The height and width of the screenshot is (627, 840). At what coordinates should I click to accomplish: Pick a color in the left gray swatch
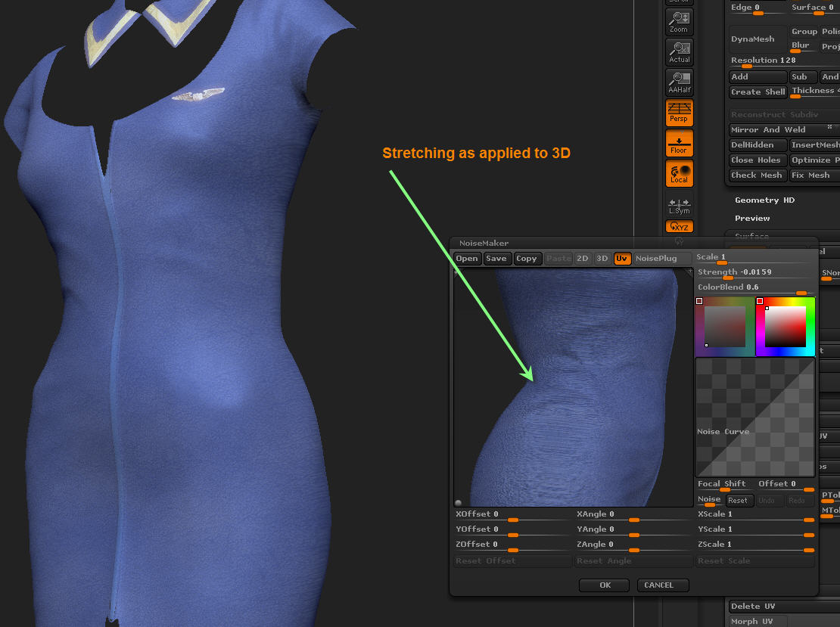click(725, 327)
